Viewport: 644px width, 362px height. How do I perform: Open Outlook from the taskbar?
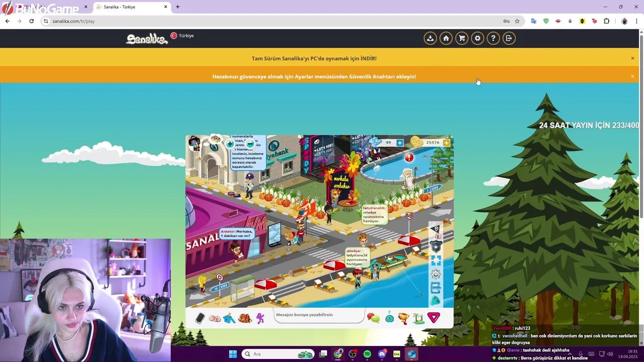tap(412, 354)
